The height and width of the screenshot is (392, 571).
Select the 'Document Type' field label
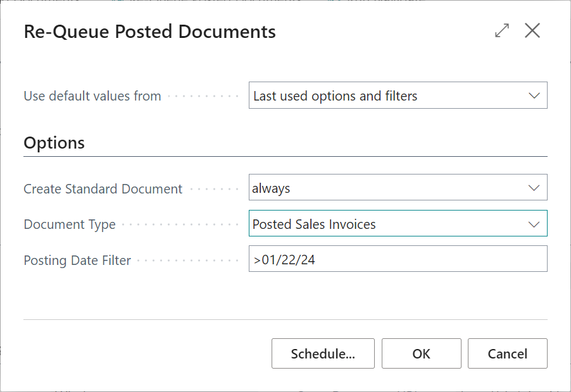[x=70, y=225]
